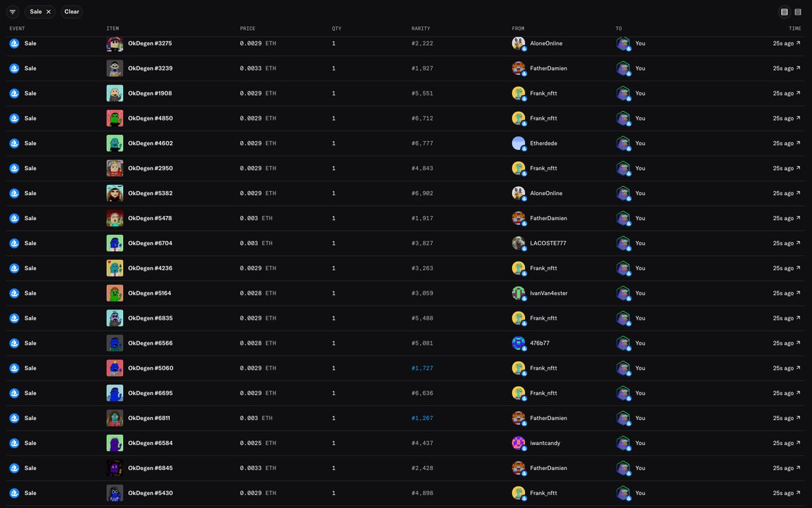812x508 pixels.
Task: Click FatherDamien name on OkDegen #5478 row
Action: [x=549, y=218]
